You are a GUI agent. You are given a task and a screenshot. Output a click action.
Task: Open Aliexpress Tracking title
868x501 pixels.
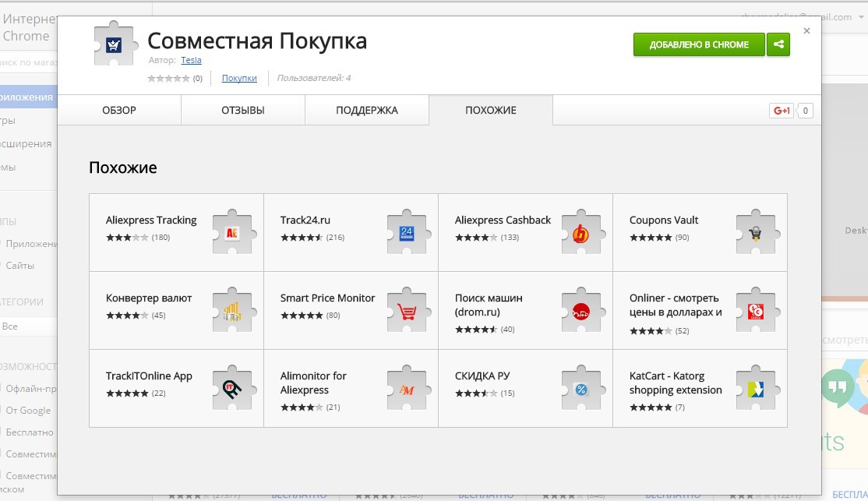[x=151, y=220]
